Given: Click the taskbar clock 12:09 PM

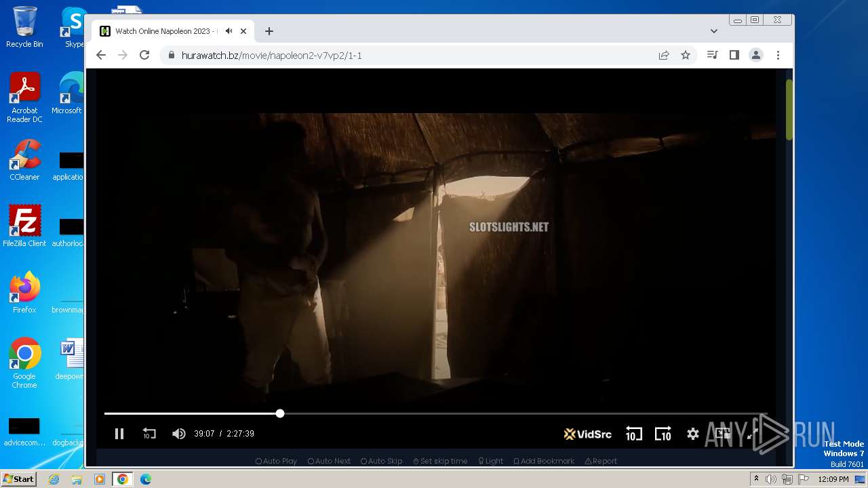Looking at the screenshot, I should pos(833,479).
